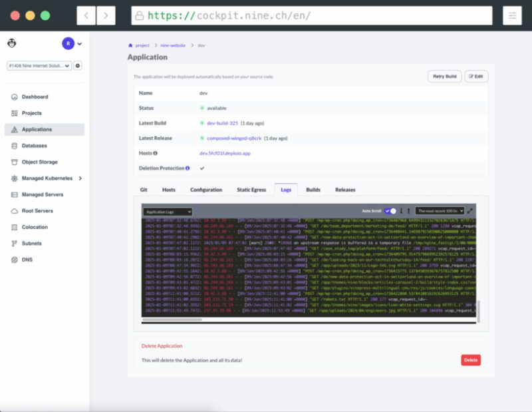Open the 'most recent 100 lines' dropdown
The height and width of the screenshot is (412, 532).
(x=439, y=211)
